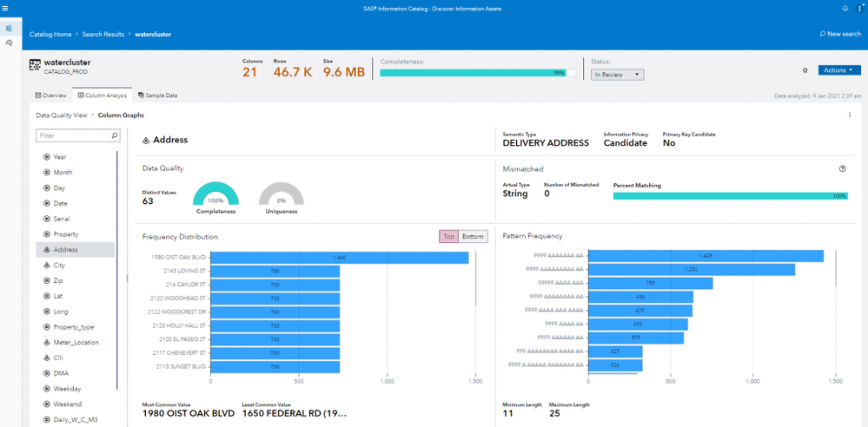868x427 pixels.
Task: Open the In Review status dropdown
Action: (x=618, y=75)
